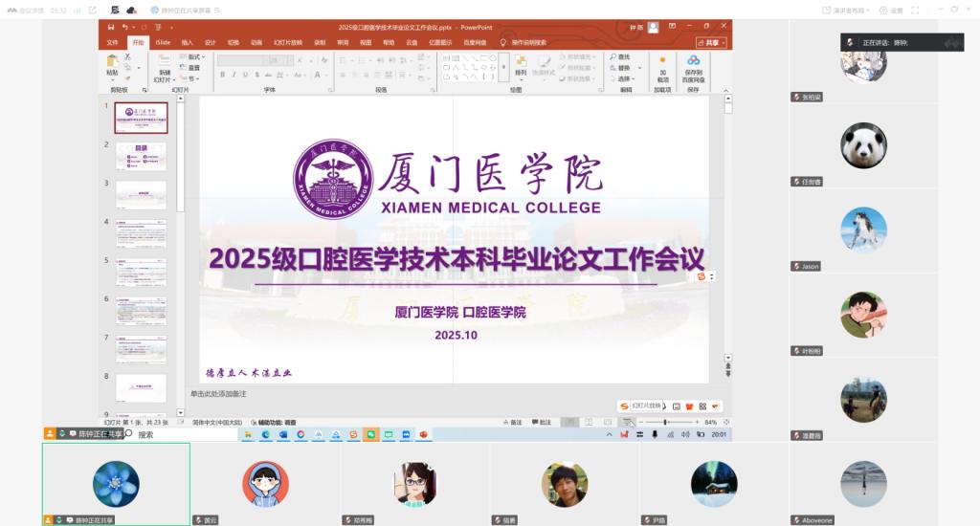980x526 pixels.
Task: Click the slide panel scroll-down arrow
Action: point(181,412)
